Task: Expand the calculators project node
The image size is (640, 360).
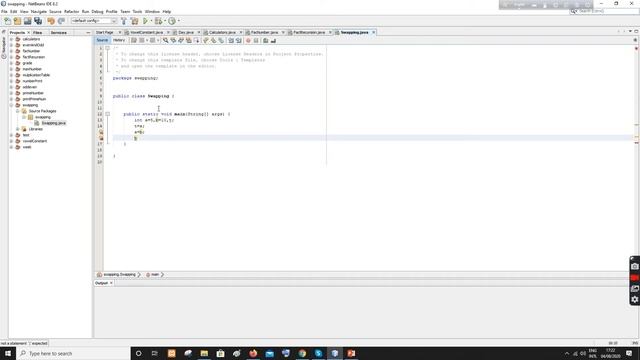Action: coord(12,39)
